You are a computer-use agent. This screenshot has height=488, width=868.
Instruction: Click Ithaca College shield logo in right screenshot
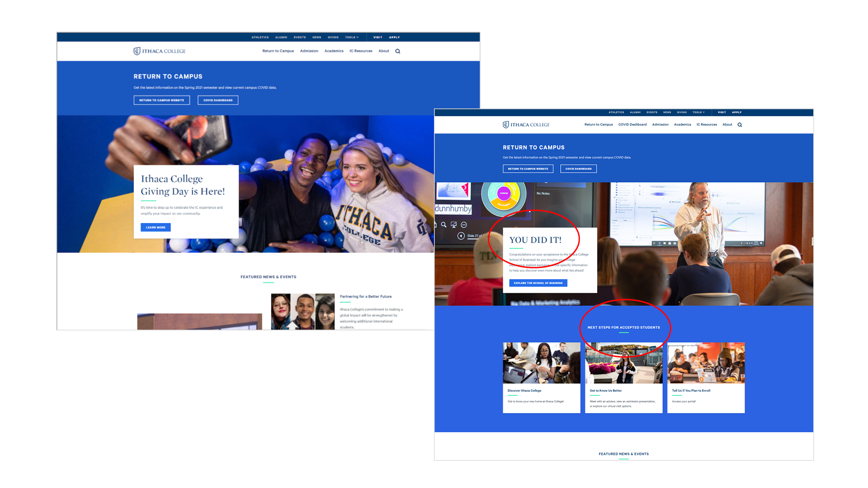506,125
